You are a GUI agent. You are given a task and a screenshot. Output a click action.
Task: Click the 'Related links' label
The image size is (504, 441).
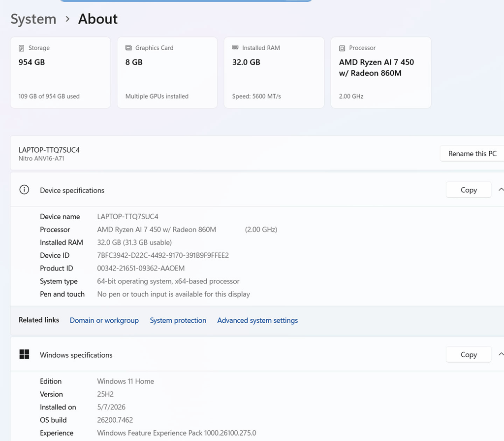[39, 320]
